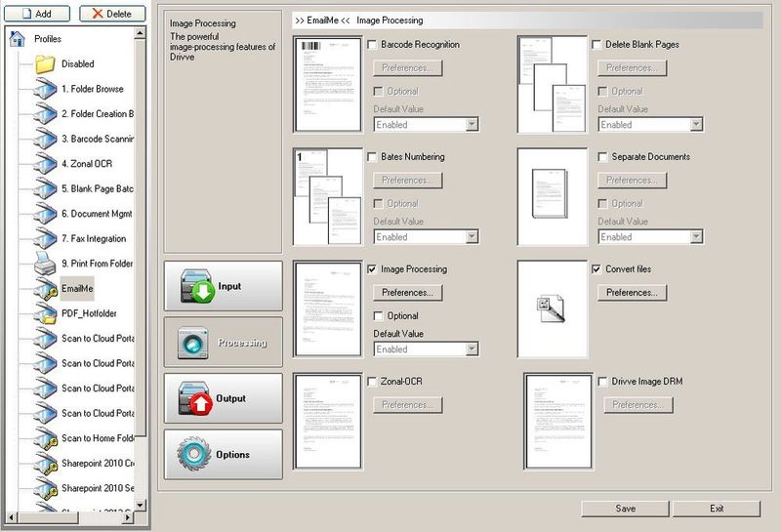Open the Output section
The height and width of the screenshot is (532, 781).
pyautogui.click(x=224, y=398)
